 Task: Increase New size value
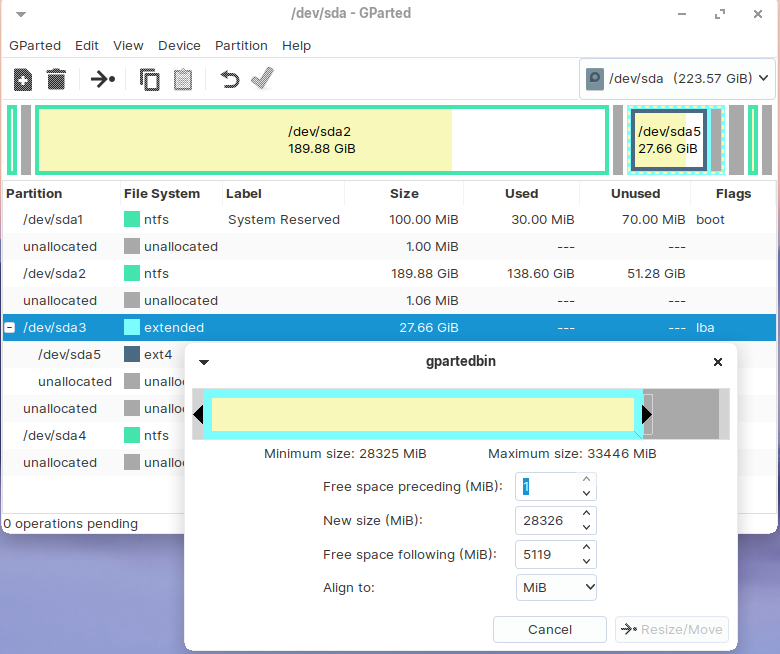586,513
